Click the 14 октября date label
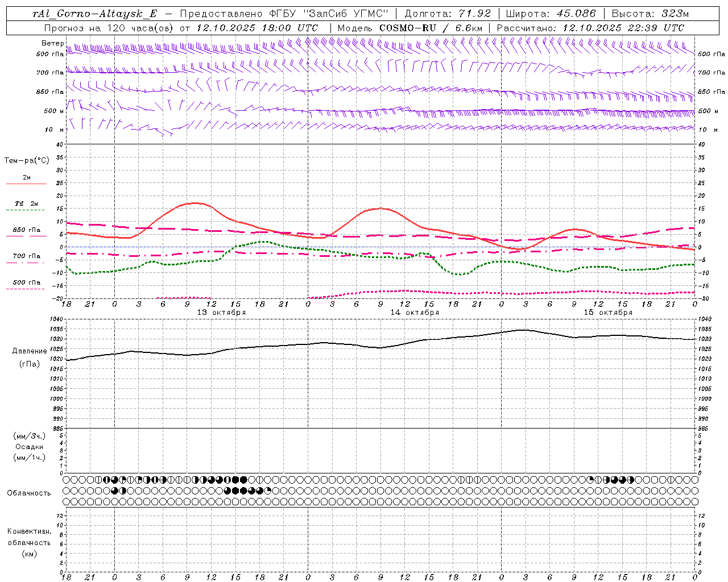The width and height of the screenshot is (728, 582). pyautogui.click(x=415, y=313)
